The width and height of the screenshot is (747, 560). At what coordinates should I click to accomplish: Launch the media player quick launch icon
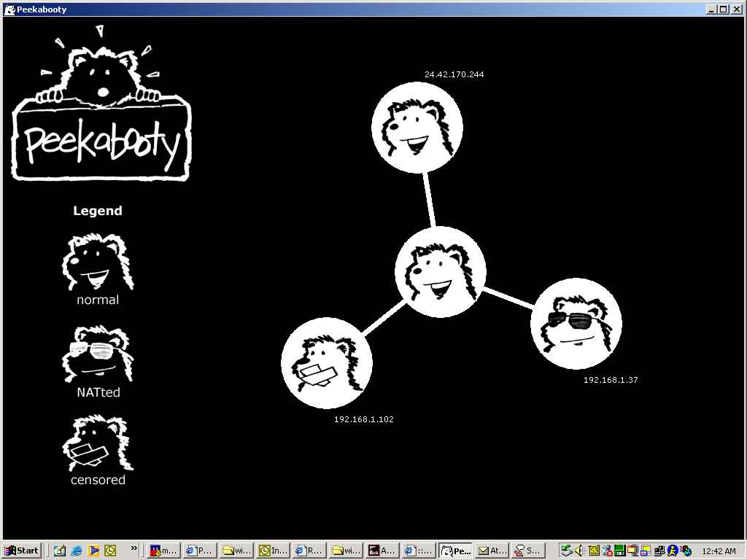93,551
